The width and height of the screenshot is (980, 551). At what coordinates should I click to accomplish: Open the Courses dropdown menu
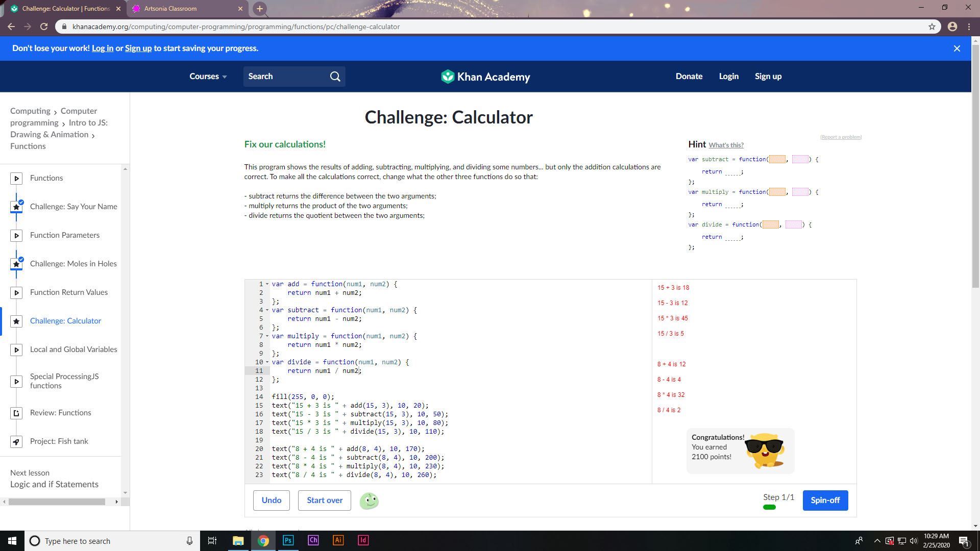coord(208,77)
